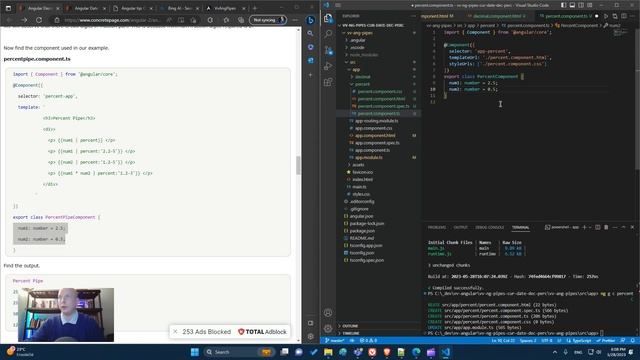Switch to the Output panel tab
Viewport: 640px width, 360px height.
[x=460, y=227]
